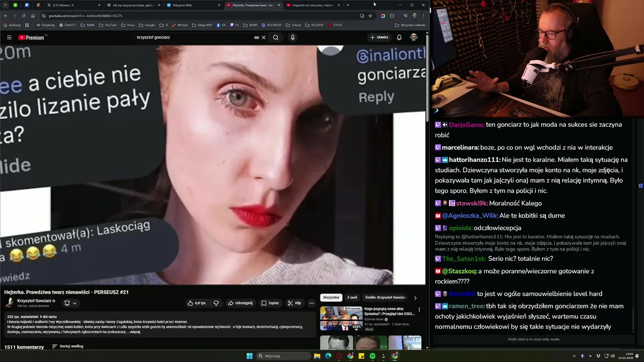Open Krzysztof Gonciarz channel avatar
The image size is (644, 362).
coord(10,303)
